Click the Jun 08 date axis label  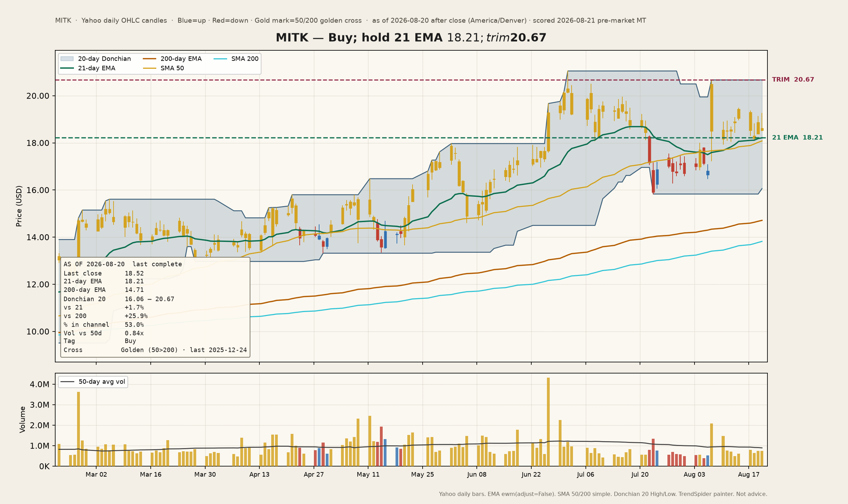point(477,474)
